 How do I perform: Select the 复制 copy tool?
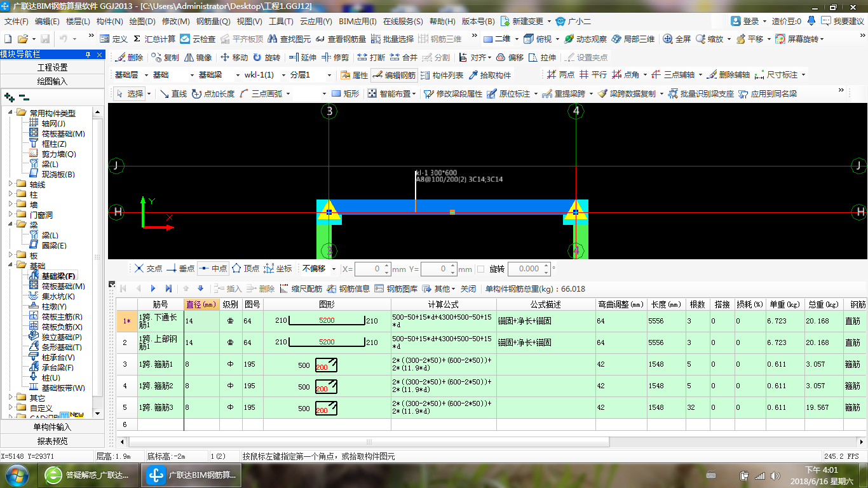click(165, 57)
